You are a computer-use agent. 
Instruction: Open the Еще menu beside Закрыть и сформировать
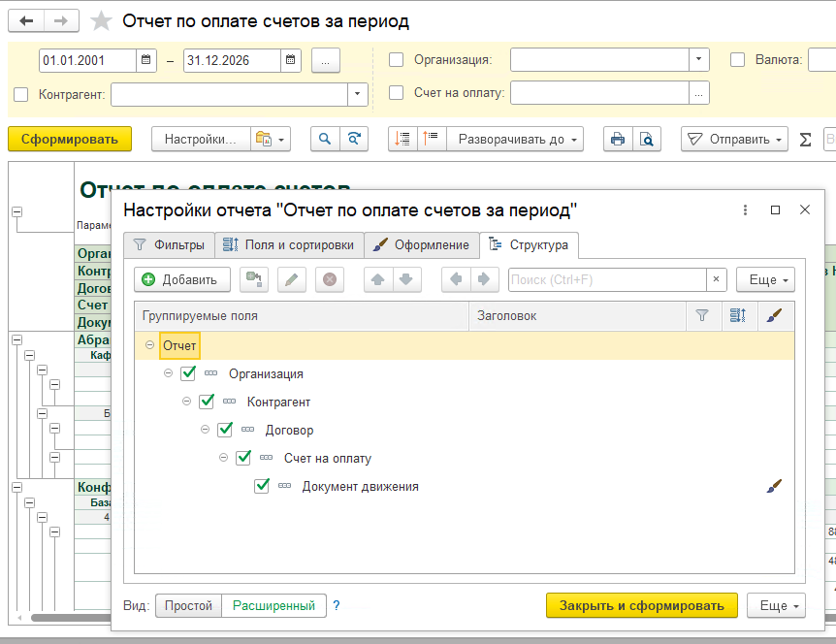coord(776,605)
